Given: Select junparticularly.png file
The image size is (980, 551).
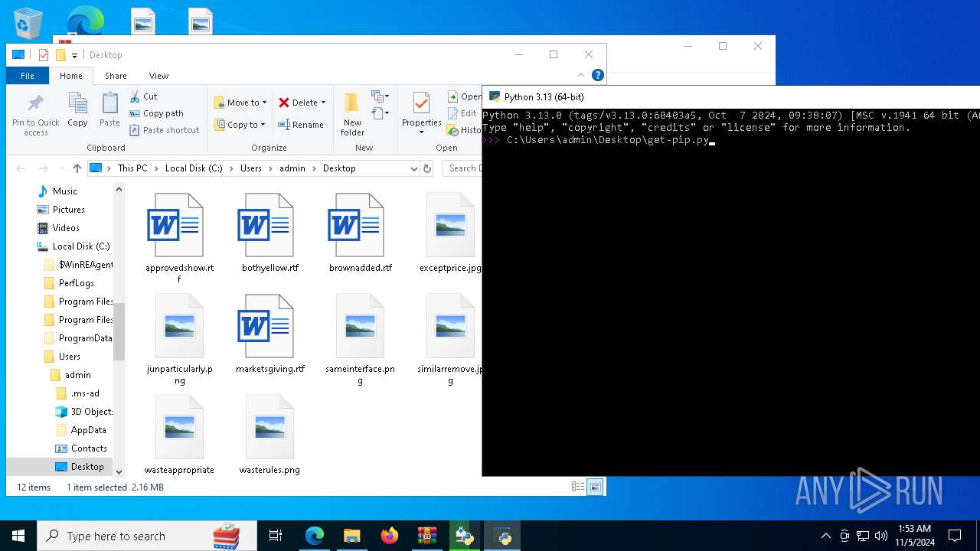Looking at the screenshot, I should [x=179, y=338].
